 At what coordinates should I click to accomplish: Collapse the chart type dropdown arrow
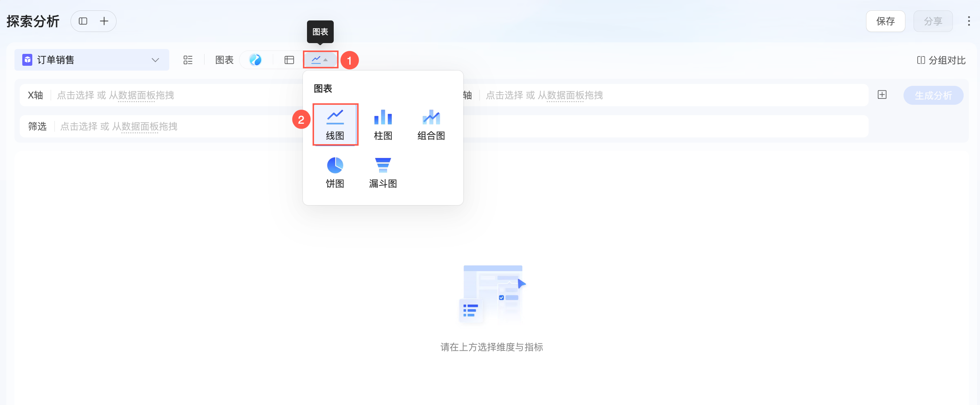[x=326, y=60]
